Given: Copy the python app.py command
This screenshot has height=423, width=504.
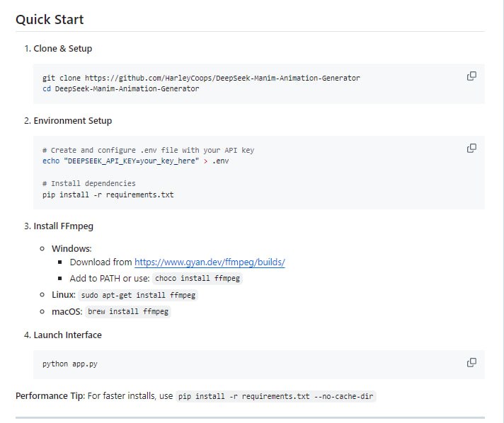Looking at the screenshot, I should coord(471,363).
